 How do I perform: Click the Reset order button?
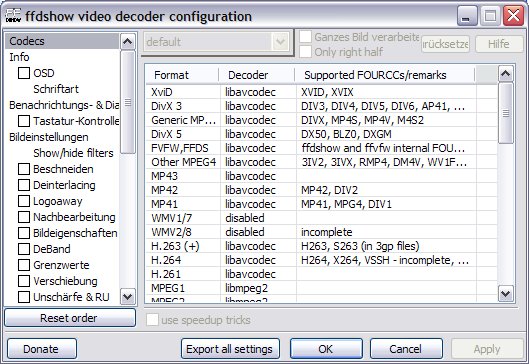[70, 318]
